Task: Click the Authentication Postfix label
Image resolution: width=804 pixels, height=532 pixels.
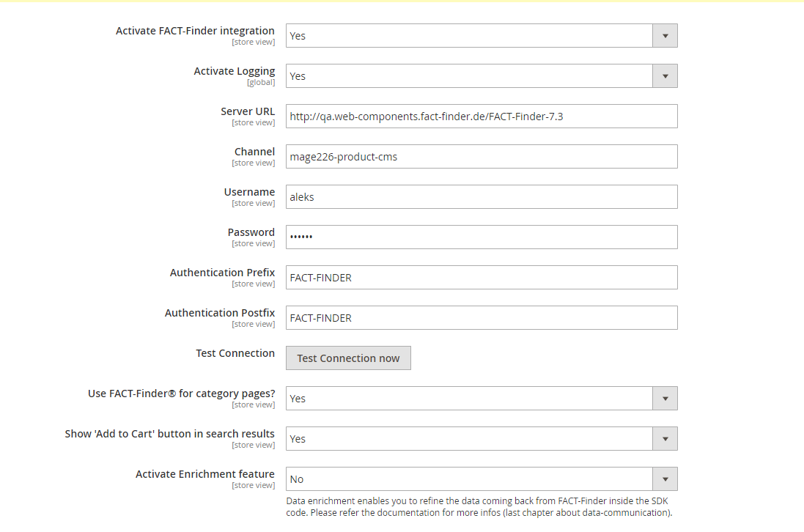Action: click(220, 313)
